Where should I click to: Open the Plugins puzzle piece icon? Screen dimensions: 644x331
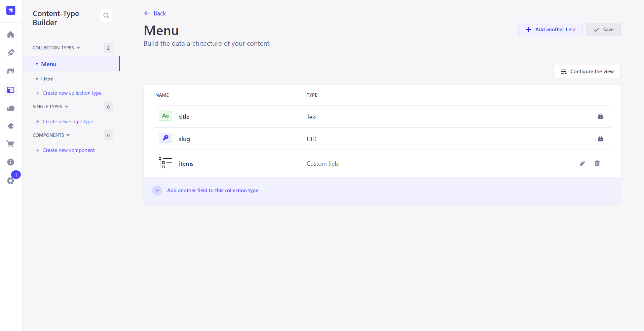pyautogui.click(x=11, y=126)
